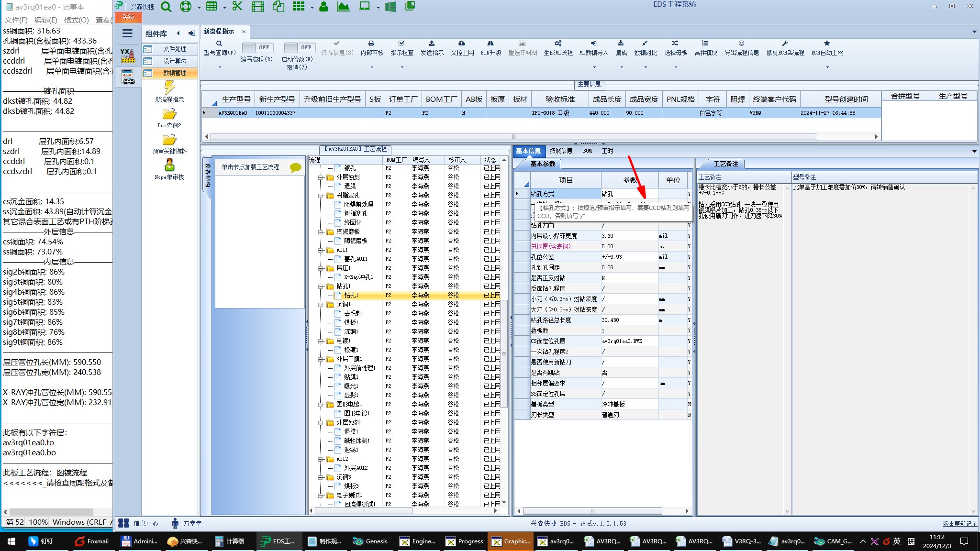Click the hamburger menu icon
This screenshot has width=980, height=551.
click(127, 33)
